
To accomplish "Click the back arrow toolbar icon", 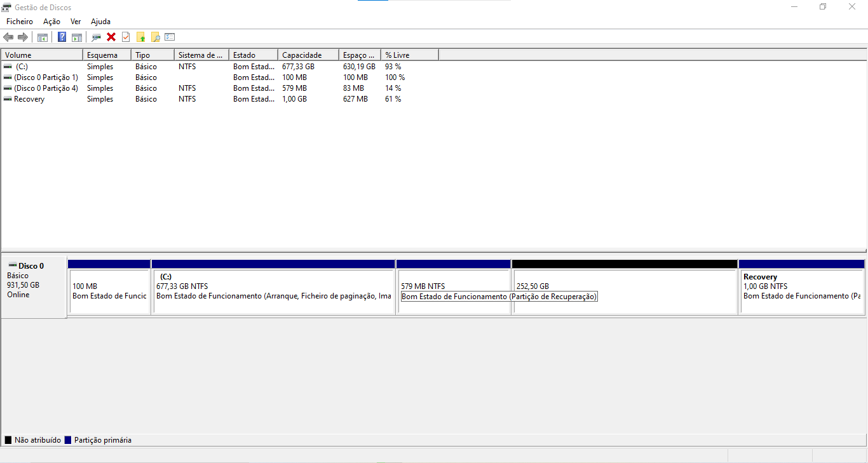I will (x=8, y=37).
